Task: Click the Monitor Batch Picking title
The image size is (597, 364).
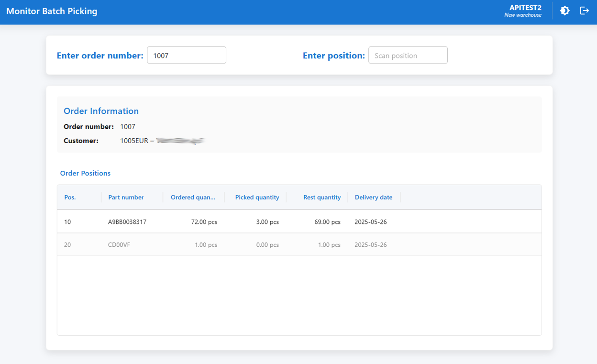Action: (x=52, y=11)
